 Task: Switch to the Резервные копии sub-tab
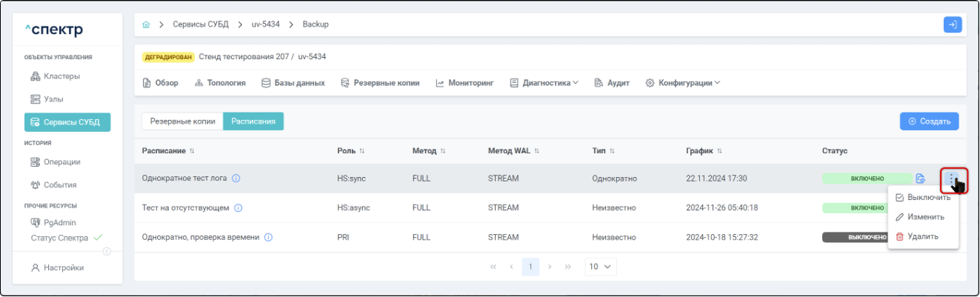tap(182, 121)
